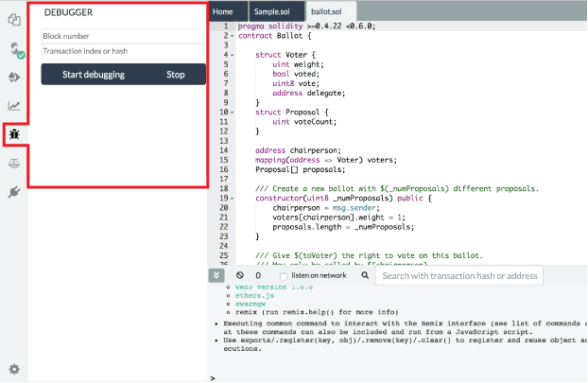Open the Settings gear icon
Screen dimensions: 588x383
click(x=14, y=369)
